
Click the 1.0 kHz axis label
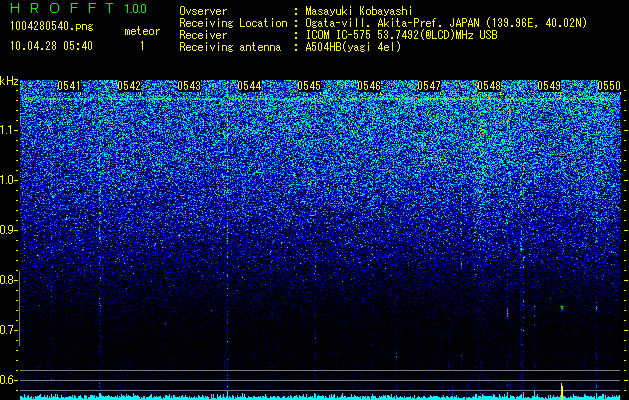7,180
